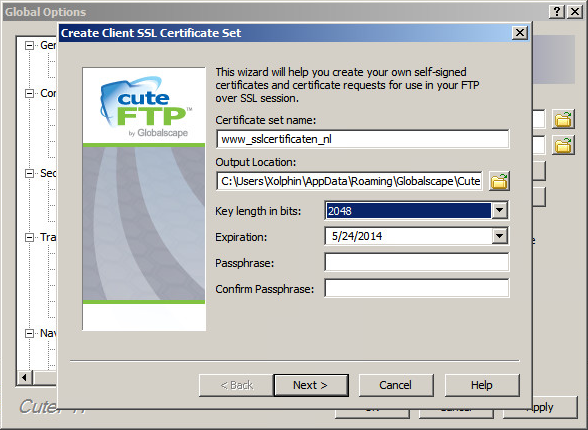Select the 'Tra' tree item label
The height and width of the screenshot is (430, 588).
pyautogui.click(x=48, y=237)
